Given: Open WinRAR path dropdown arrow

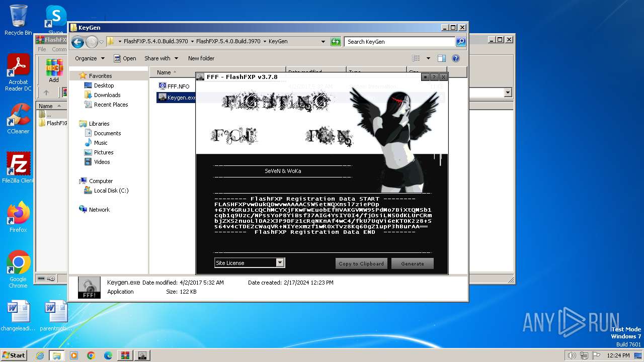Looking at the screenshot, I should 508,93.
